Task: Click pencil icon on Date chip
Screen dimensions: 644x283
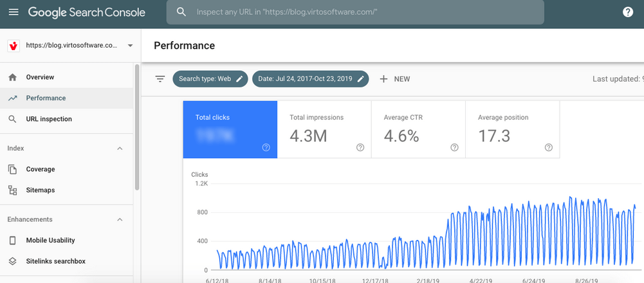Action: [361, 79]
